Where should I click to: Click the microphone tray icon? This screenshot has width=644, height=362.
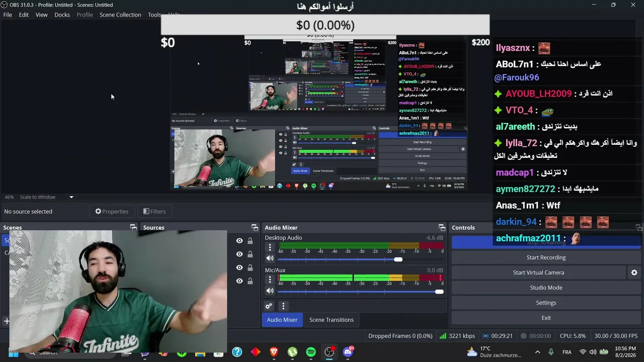(x=551, y=352)
